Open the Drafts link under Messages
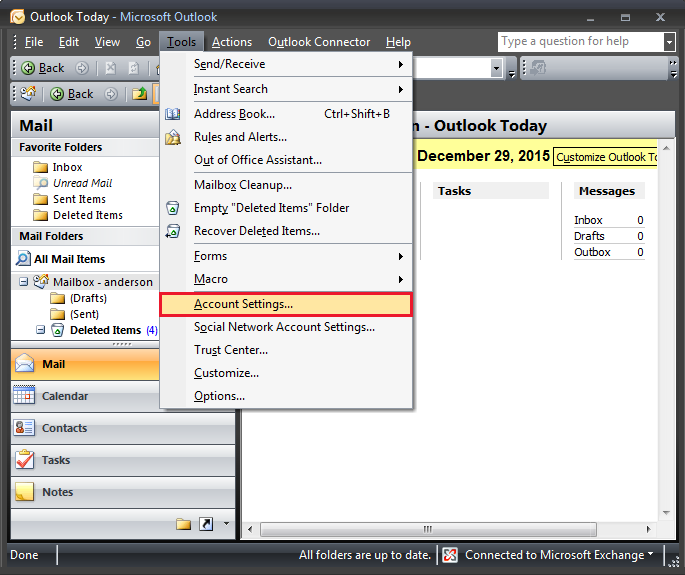Image resolution: width=685 pixels, height=575 pixels. [x=589, y=236]
